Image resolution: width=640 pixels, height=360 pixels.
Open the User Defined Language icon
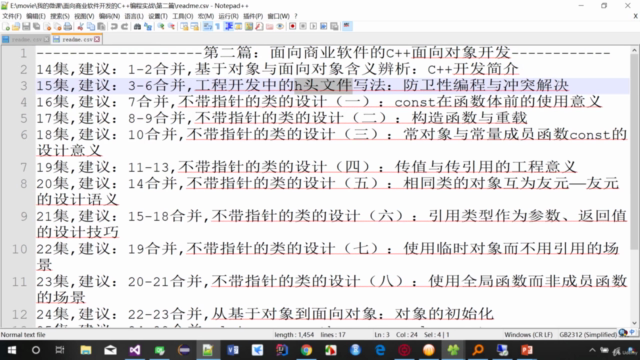tap(238, 27)
